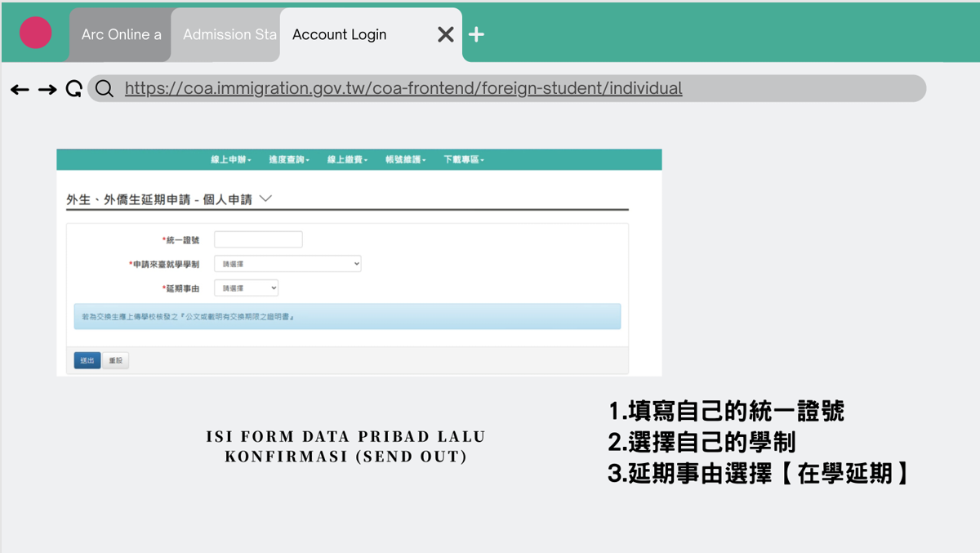
Task: Expand the 線上繳費 dropdown menu
Action: pos(347,160)
